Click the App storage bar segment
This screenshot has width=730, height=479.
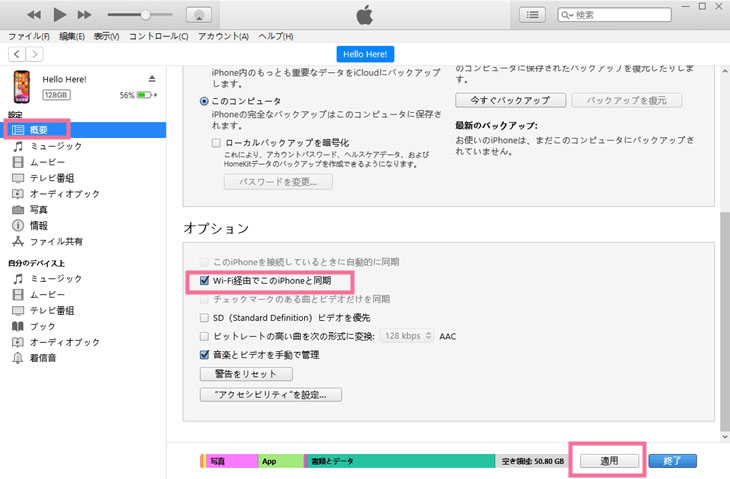coord(281,461)
